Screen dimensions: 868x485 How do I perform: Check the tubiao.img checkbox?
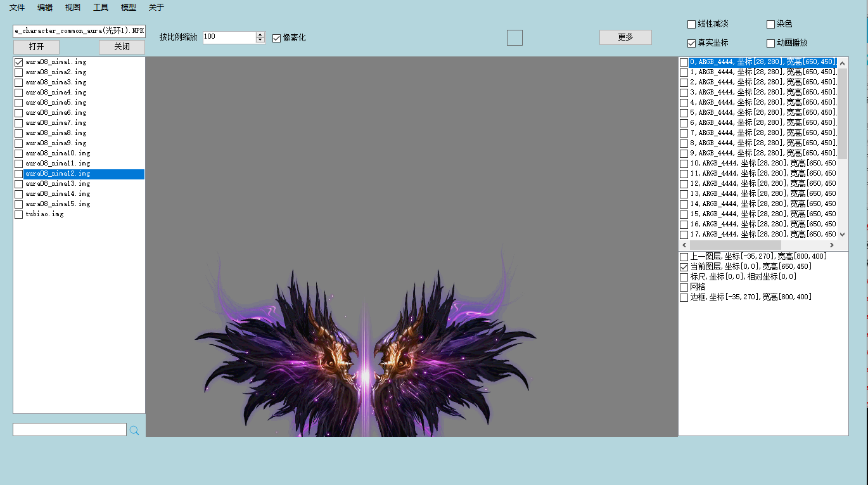pos(18,214)
